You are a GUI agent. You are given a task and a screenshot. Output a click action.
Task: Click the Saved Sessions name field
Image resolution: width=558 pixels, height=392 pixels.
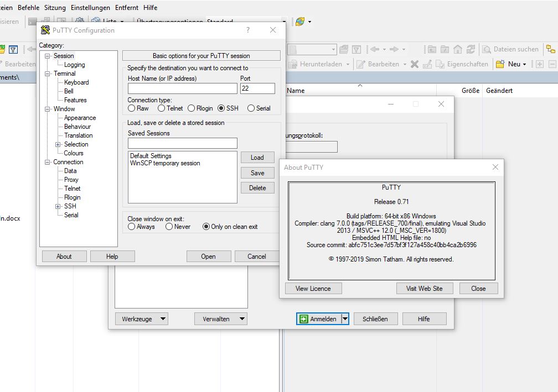tap(182, 143)
